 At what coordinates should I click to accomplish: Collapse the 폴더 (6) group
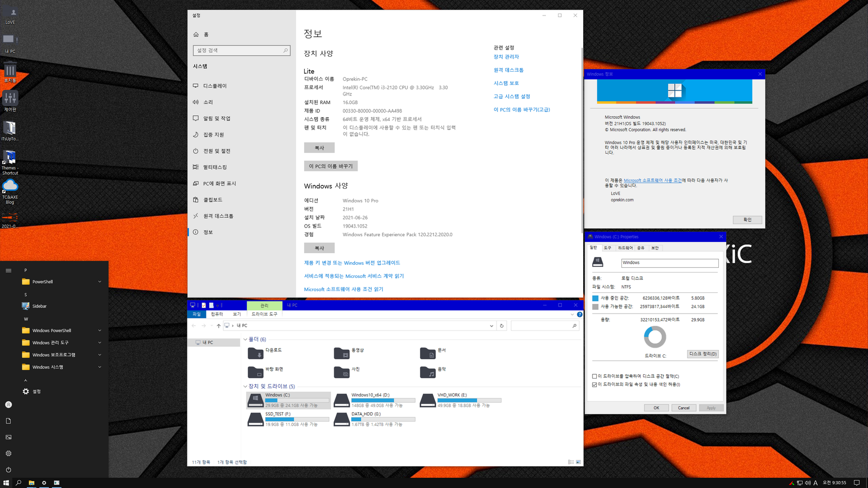point(245,339)
